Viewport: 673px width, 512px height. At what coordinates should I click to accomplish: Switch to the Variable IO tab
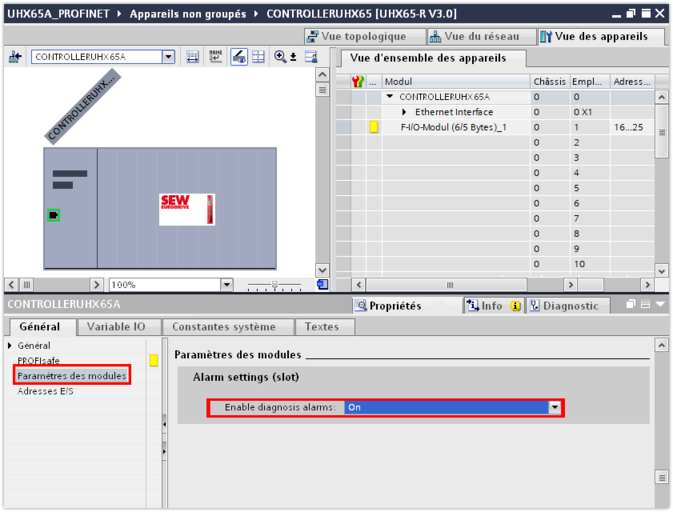pyautogui.click(x=115, y=327)
